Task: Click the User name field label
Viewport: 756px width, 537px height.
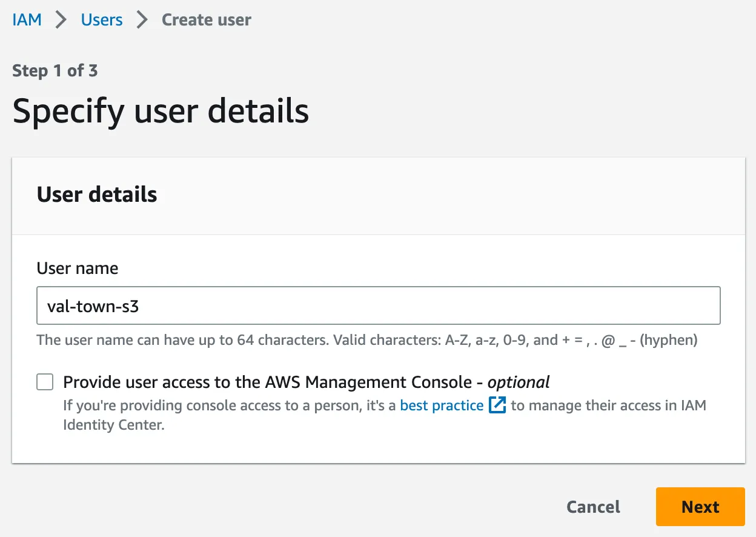Action: (x=78, y=268)
